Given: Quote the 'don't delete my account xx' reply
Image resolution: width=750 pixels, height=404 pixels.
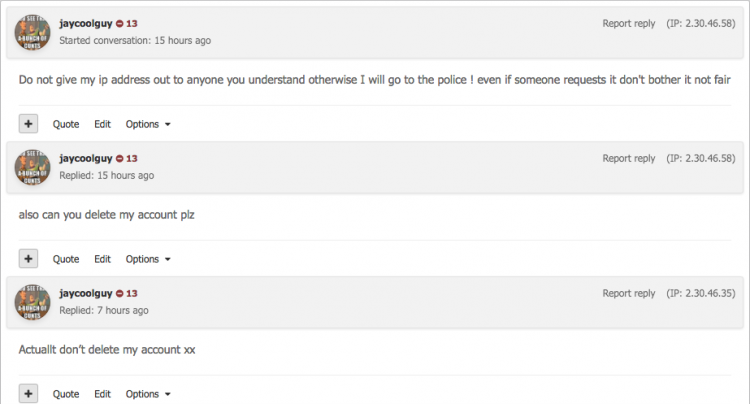Looking at the screenshot, I should [66, 394].
